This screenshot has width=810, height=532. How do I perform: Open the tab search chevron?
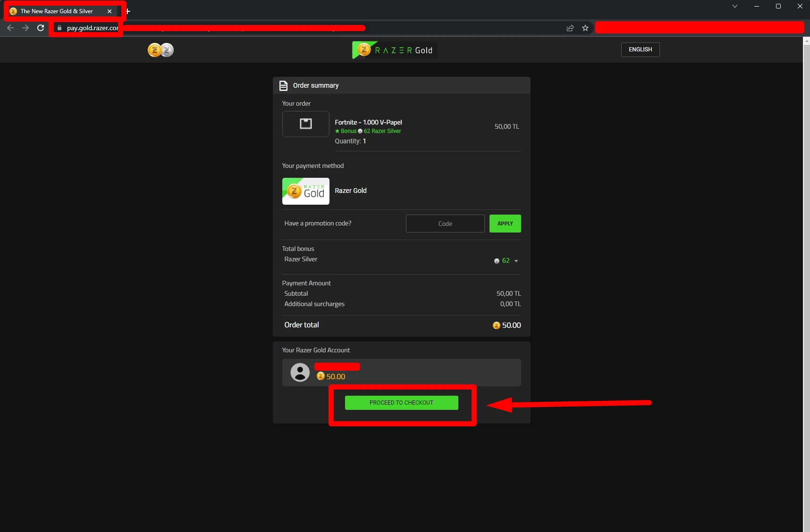(x=735, y=6)
